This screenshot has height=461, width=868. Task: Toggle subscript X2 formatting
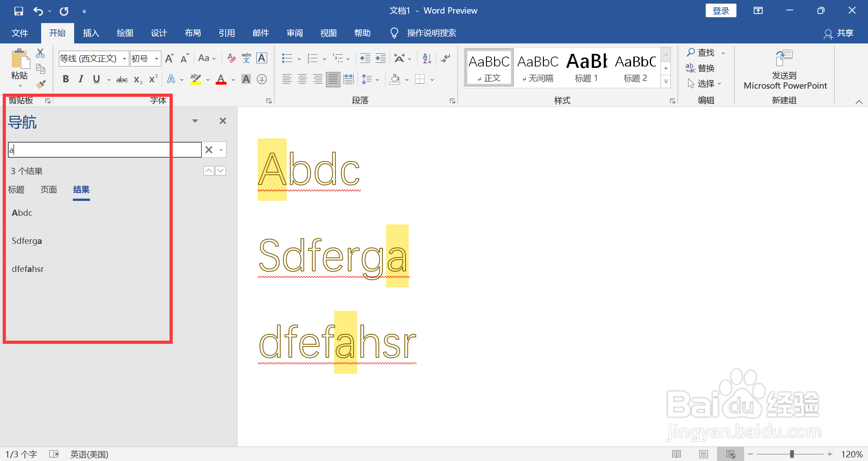[138, 80]
